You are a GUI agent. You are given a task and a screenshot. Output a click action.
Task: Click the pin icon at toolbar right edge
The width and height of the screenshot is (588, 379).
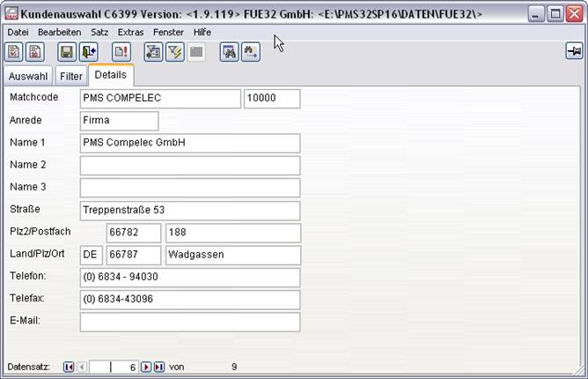tap(573, 52)
